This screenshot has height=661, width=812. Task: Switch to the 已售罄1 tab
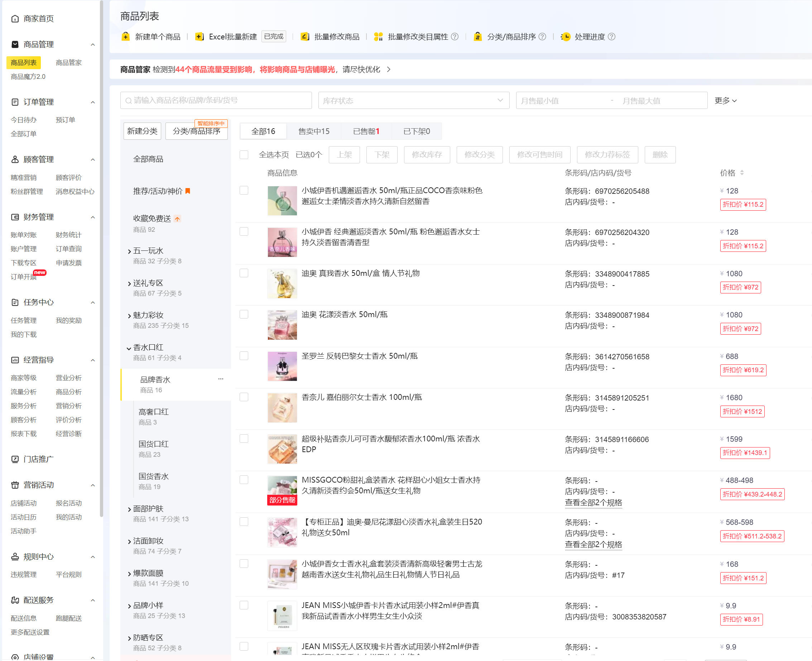(x=366, y=131)
